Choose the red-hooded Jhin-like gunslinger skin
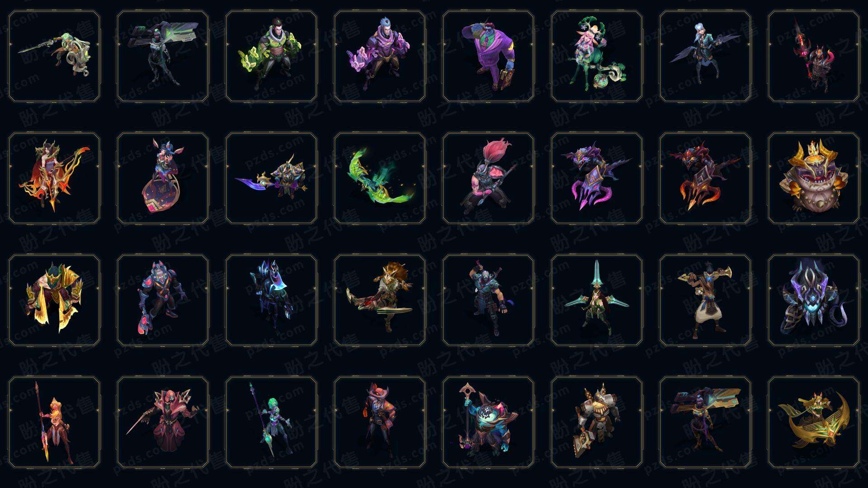 pos(163,422)
